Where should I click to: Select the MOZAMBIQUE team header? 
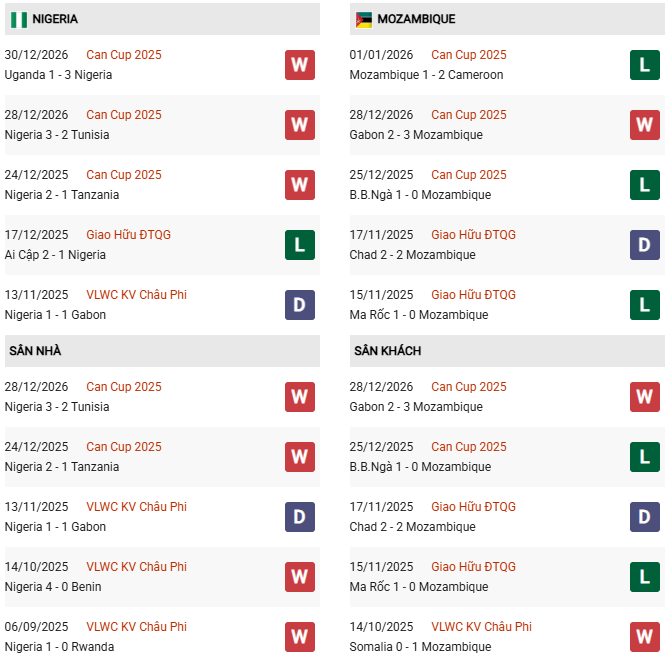click(416, 19)
